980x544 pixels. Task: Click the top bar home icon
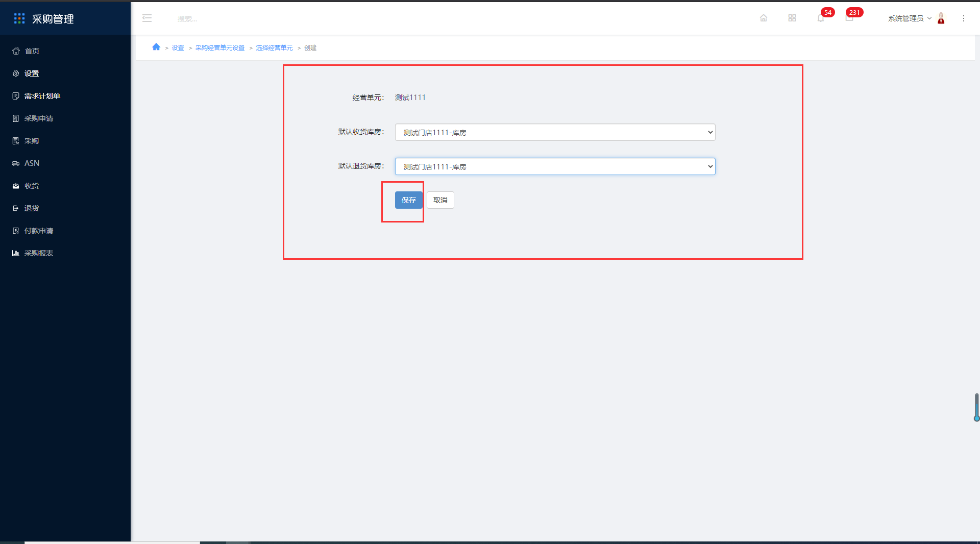(x=764, y=18)
